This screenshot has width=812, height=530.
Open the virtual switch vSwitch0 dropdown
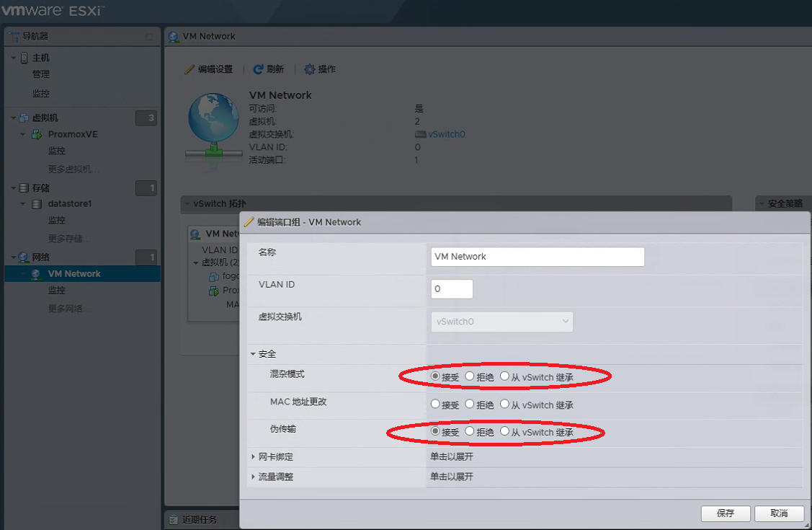501,322
